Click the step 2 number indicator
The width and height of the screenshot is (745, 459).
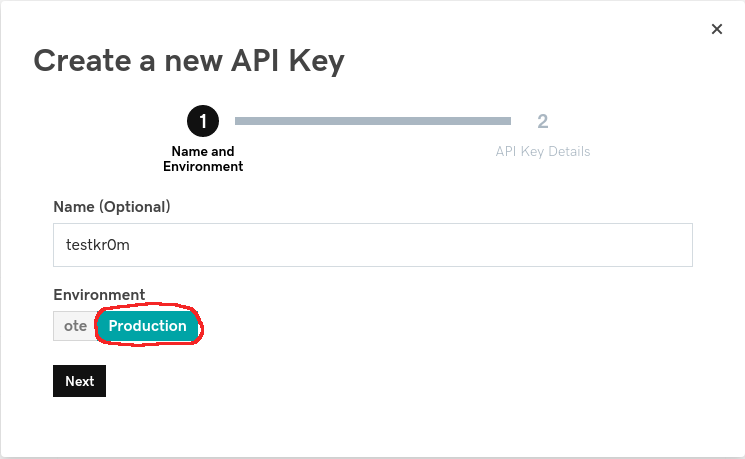542,122
